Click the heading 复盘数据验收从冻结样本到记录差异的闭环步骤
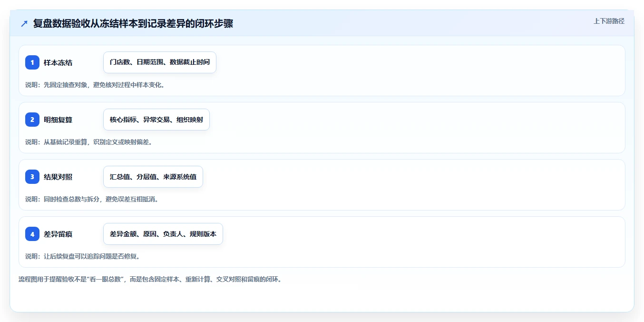The height and width of the screenshot is (322, 644). (x=133, y=23)
